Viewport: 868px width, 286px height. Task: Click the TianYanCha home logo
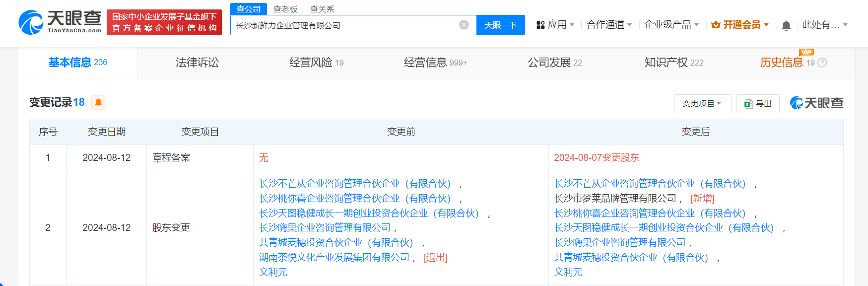[60, 22]
